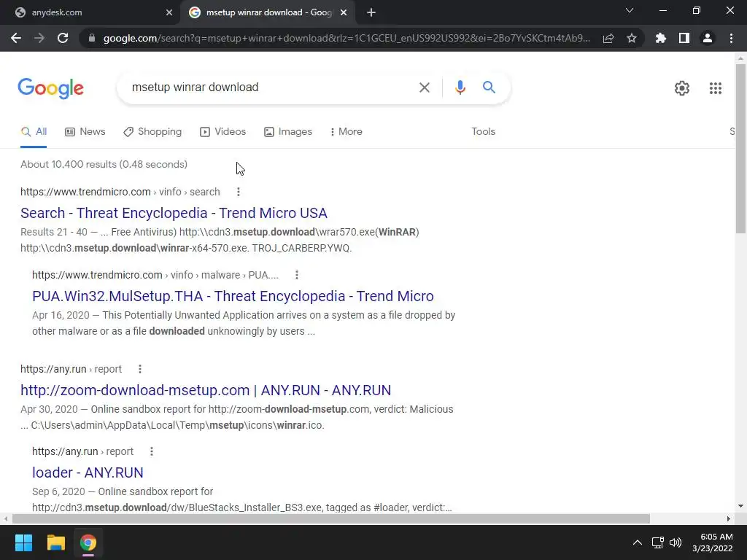Open the Chrome profile avatar
The height and width of the screenshot is (560, 747).
708,38
